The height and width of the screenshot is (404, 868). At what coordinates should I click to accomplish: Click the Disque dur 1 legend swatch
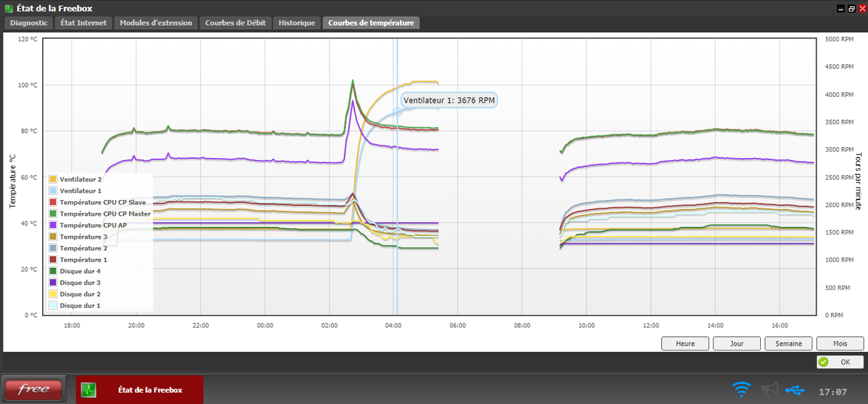pos(53,306)
